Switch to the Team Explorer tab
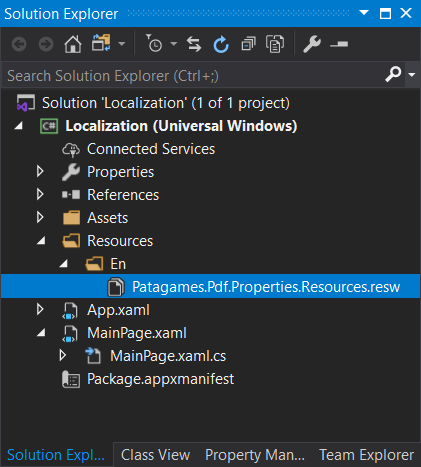421x467 pixels. point(366,455)
